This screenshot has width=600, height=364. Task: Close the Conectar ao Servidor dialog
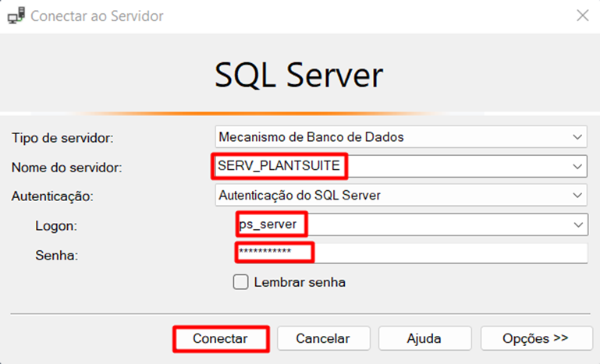point(582,16)
